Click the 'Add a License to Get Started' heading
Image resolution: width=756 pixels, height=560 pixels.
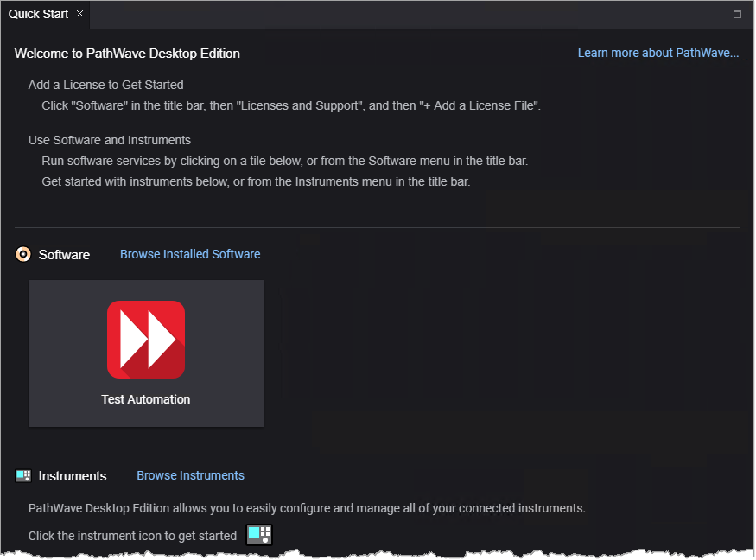click(x=105, y=85)
